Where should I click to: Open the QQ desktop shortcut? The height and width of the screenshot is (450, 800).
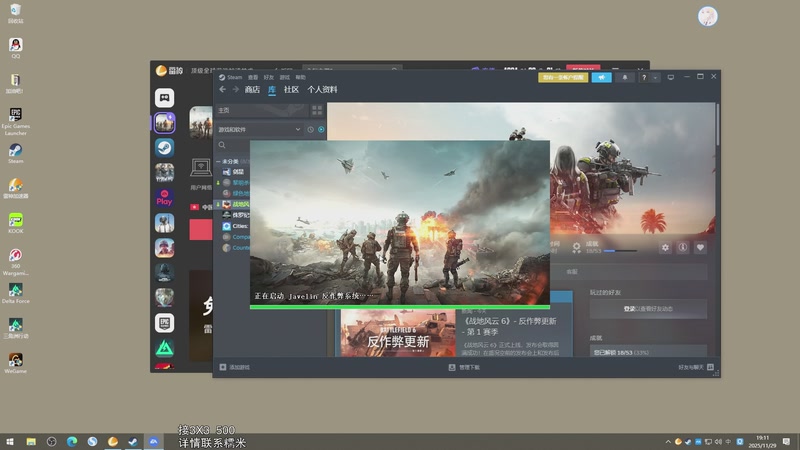[x=16, y=48]
